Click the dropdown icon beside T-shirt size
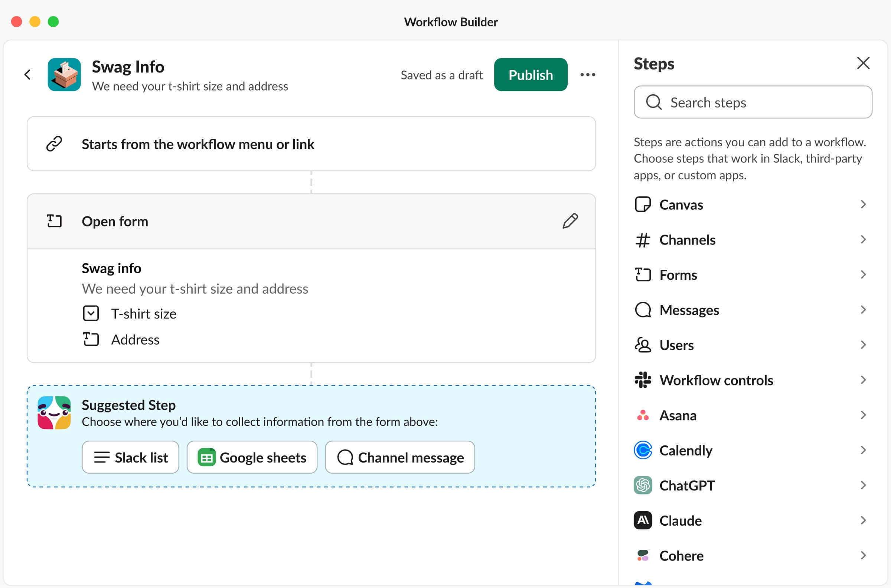This screenshot has width=891, height=588. point(91,313)
